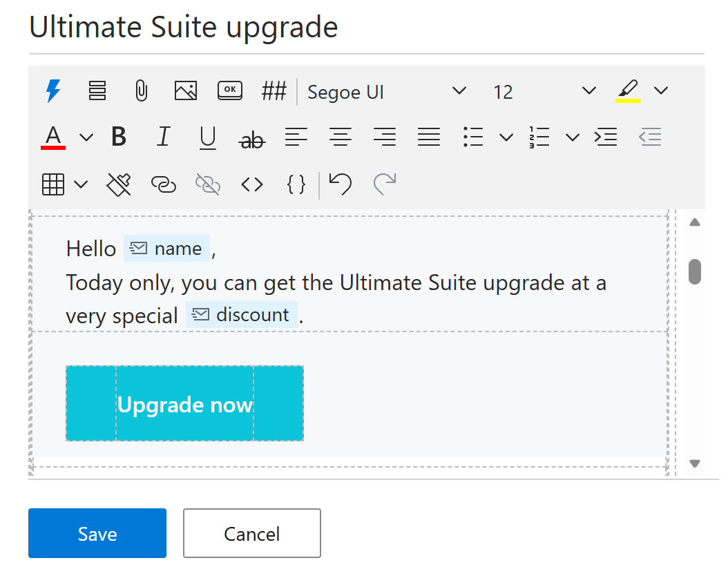Screen dimensions: 728x576
Task: Remove a link with the unlink icon
Action: (x=207, y=184)
